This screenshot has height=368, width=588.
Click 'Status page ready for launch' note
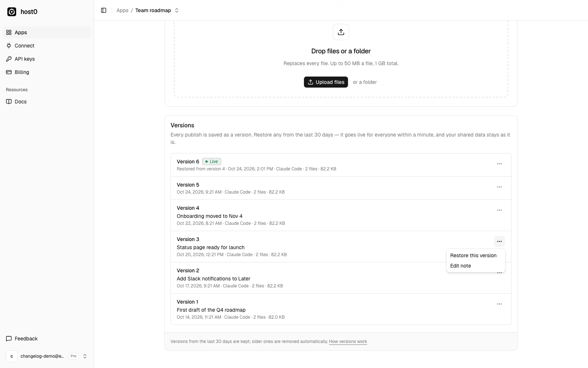[211, 247]
